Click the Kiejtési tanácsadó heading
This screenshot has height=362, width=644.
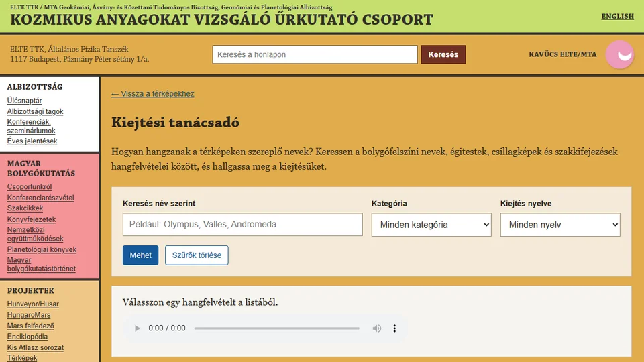point(175,122)
